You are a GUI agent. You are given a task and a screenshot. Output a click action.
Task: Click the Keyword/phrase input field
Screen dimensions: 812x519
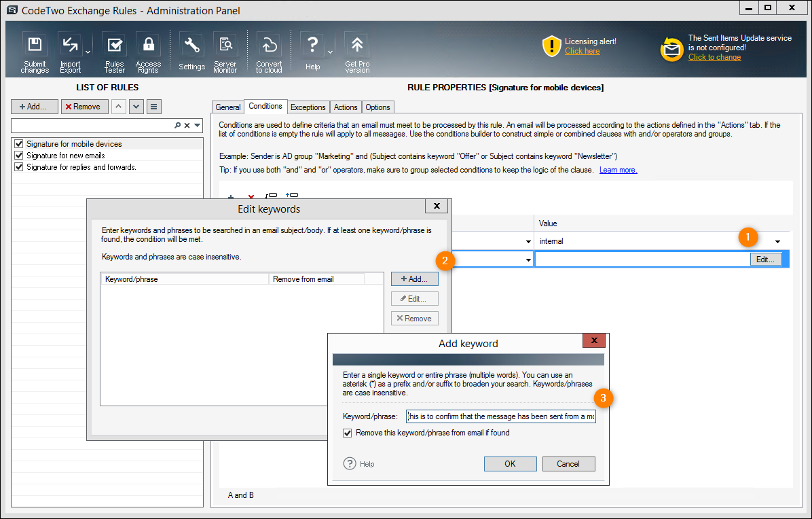pyautogui.click(x=501, y=416)
